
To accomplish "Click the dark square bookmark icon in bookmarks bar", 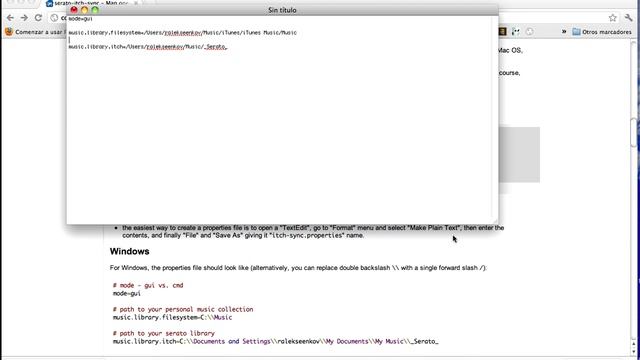I will [x=502, y=31].
